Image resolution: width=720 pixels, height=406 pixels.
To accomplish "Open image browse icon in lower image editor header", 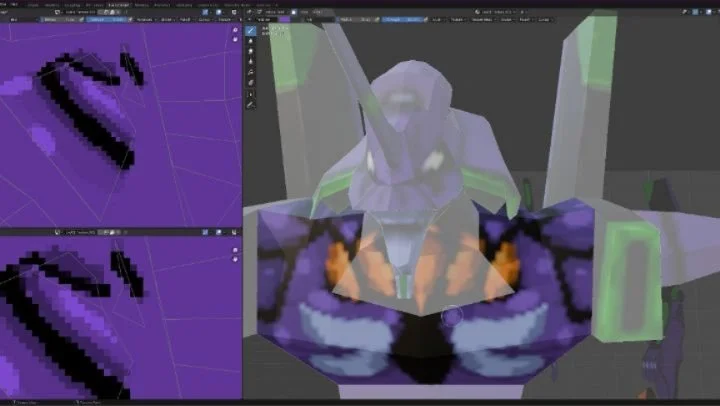I will (x=57, y=232).
